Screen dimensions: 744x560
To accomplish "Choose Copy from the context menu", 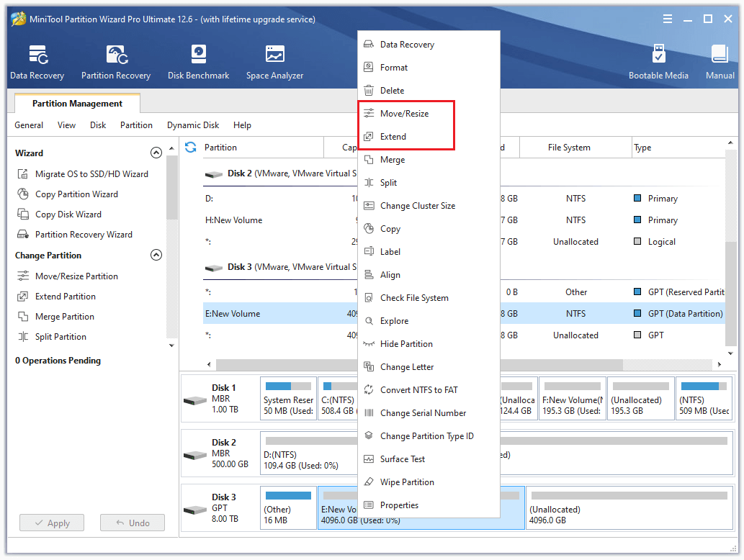I will [429, 229].
